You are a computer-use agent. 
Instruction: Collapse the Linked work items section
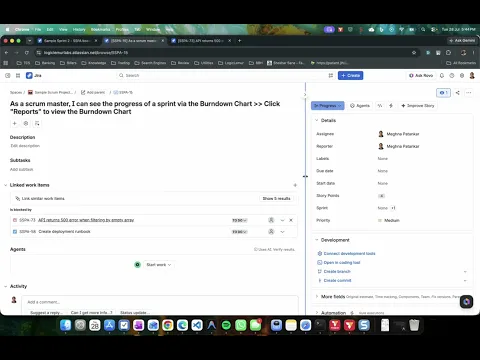click(x=5, y=185)
